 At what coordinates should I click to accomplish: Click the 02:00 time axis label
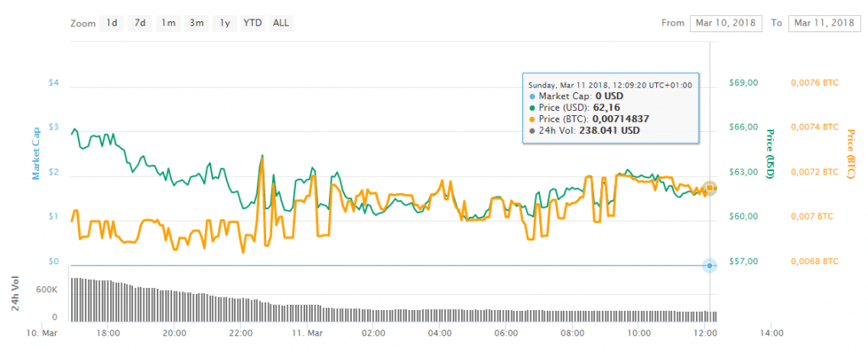click(x=373, y=334)
